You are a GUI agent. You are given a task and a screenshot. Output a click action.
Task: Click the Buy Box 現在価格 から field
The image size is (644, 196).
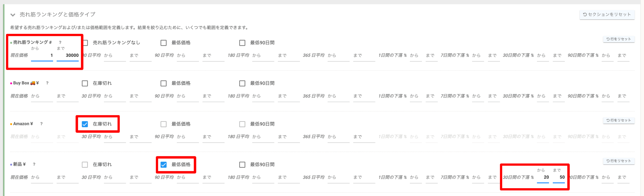tap(42, 96)
